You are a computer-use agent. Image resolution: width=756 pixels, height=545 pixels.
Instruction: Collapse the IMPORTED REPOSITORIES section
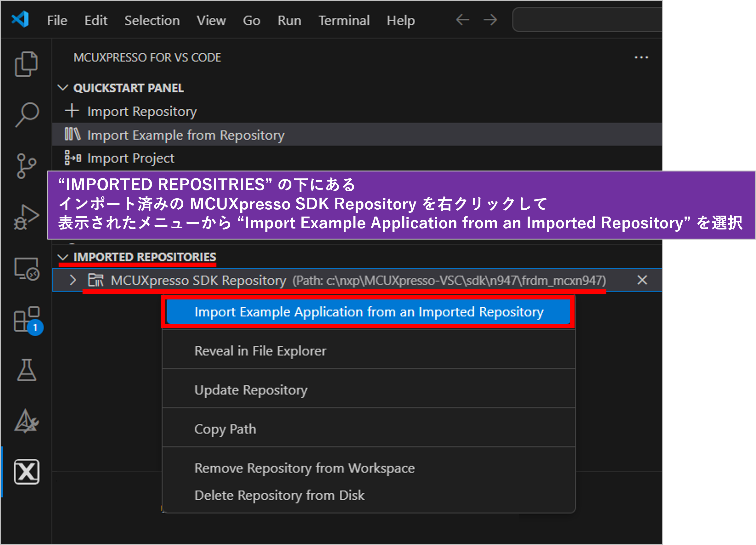coord(63,257)
